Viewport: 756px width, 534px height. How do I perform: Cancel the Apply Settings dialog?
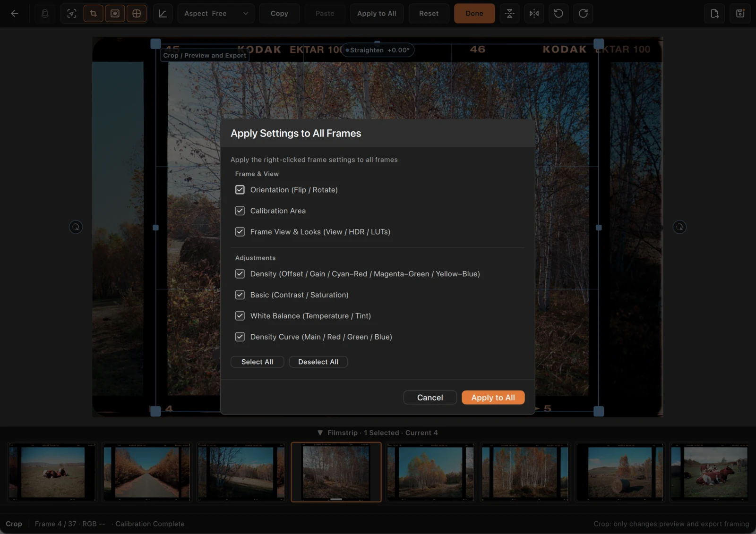pos(430,398)
